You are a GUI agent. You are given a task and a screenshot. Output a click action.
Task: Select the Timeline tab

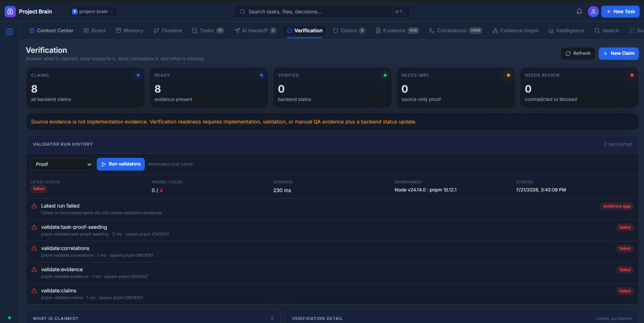tap(168, 31)
